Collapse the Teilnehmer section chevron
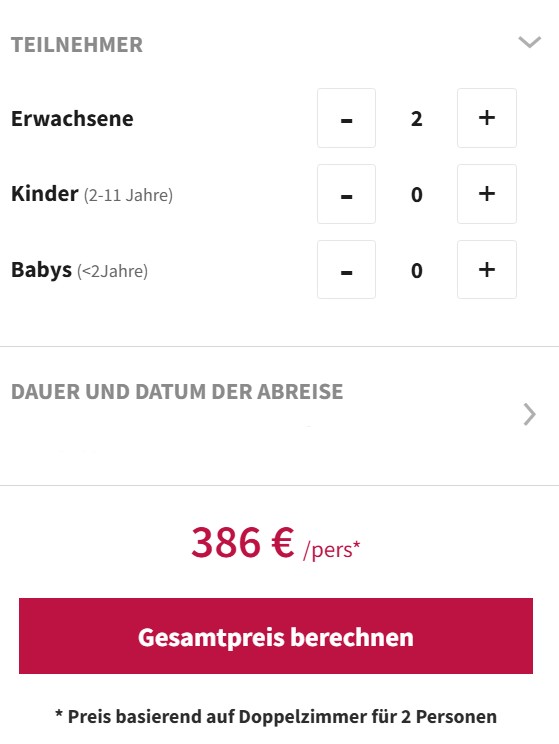This screenshot has height=744, width=559. (530, 42)
